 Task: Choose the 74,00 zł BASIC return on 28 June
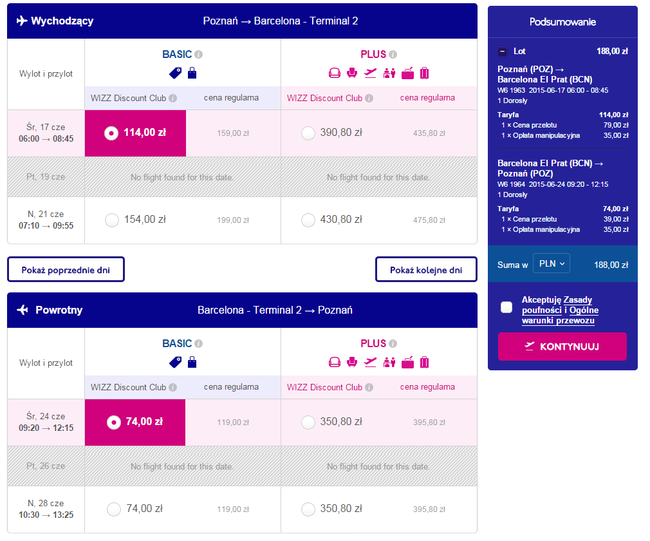[x=111, y=509]
